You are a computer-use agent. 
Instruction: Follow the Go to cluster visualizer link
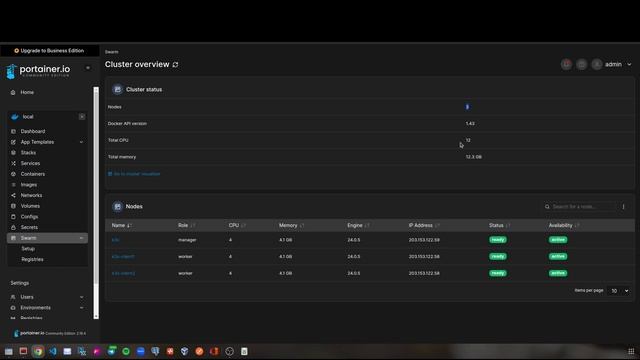(x=134, y=174)
